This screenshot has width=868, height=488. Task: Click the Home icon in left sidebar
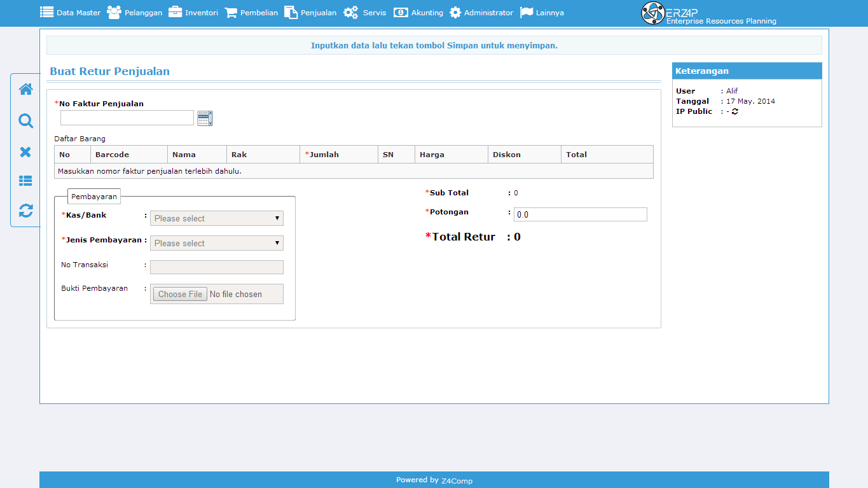tap(26, 89)
